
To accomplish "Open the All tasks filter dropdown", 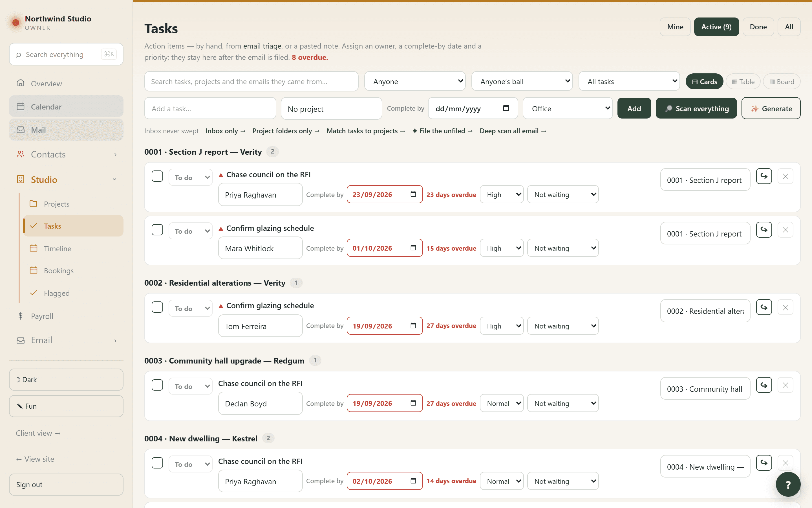I will click(629, 81).
